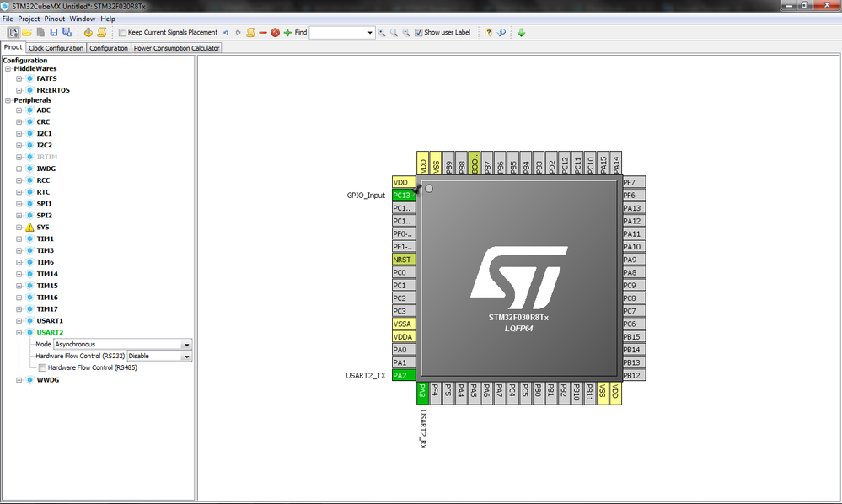Image resolution: width=842 pixels, height=504 pixels.
Task: Click the PA0 pin on the left side
Action: pyautogui.click(x=403, y=350)
